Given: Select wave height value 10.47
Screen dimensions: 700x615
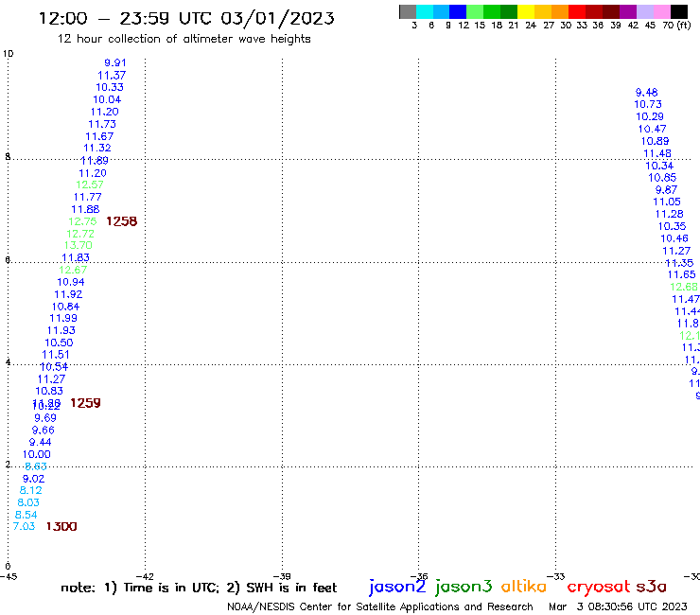Looking at the screenshot, I should [653, 129].
